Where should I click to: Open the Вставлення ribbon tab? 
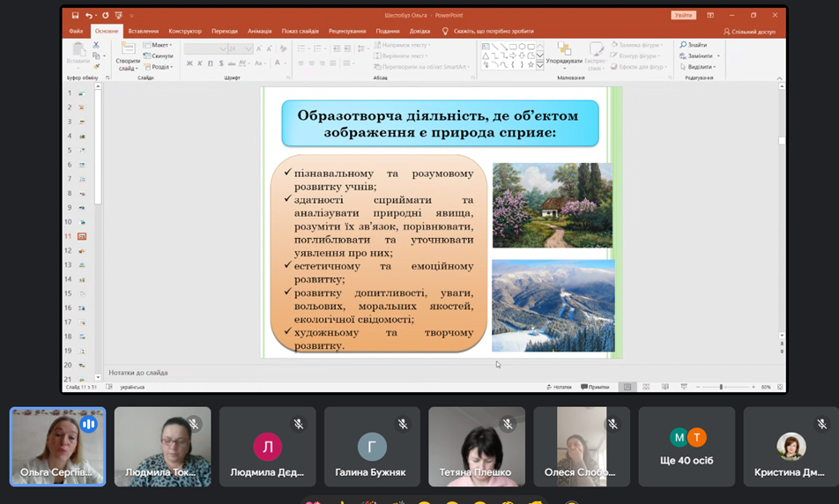click(x=144, y=31)
